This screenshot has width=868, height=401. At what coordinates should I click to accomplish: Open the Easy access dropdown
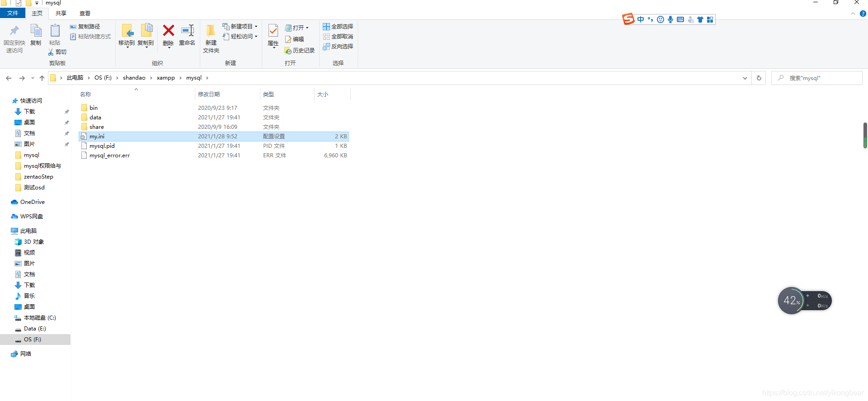pyautogui.click(x=240, y=37)
